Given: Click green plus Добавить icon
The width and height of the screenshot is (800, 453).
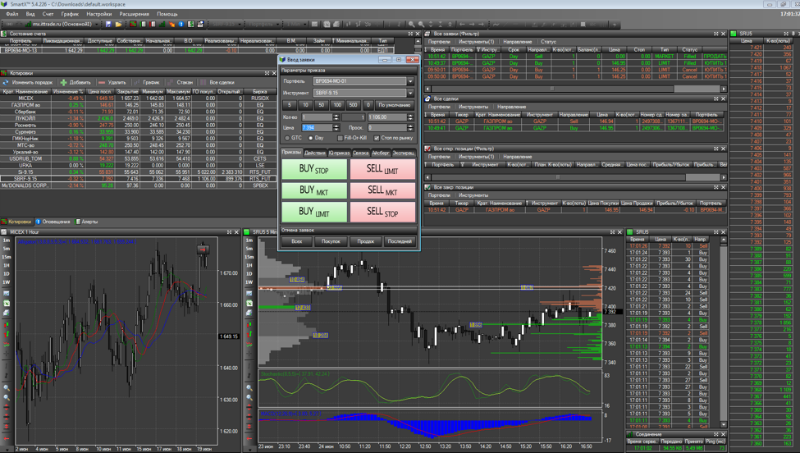Looking at the screenshot, I should point(63,82).
